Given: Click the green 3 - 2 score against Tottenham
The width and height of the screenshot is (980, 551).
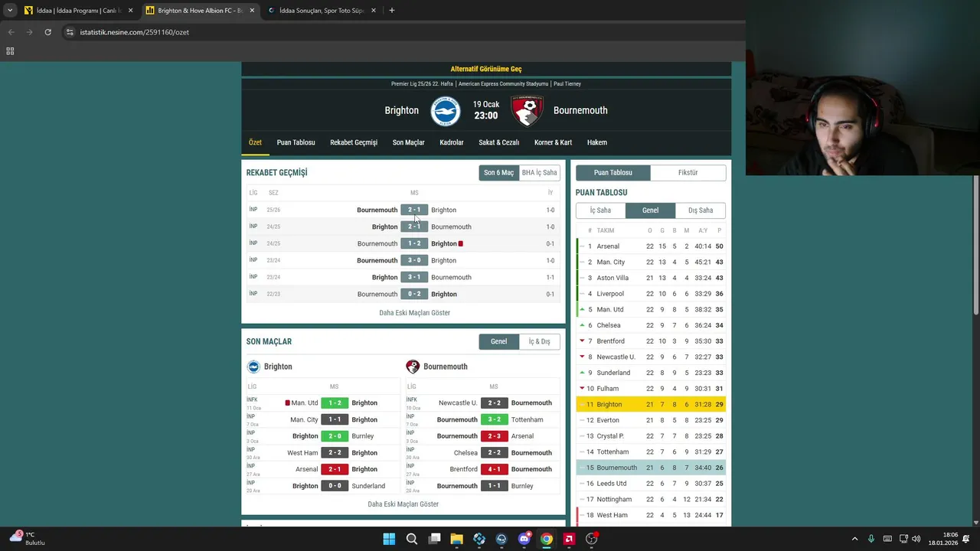Looking at the screenshot, I should 495,420.
